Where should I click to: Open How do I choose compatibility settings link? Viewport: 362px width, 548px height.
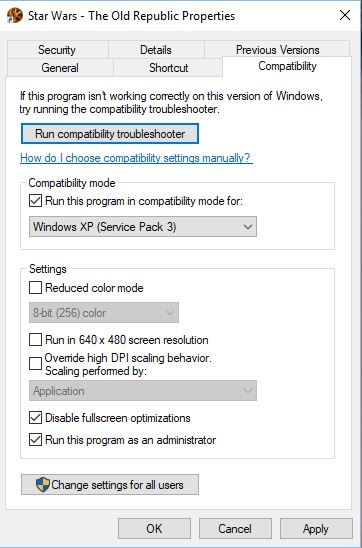136,158
